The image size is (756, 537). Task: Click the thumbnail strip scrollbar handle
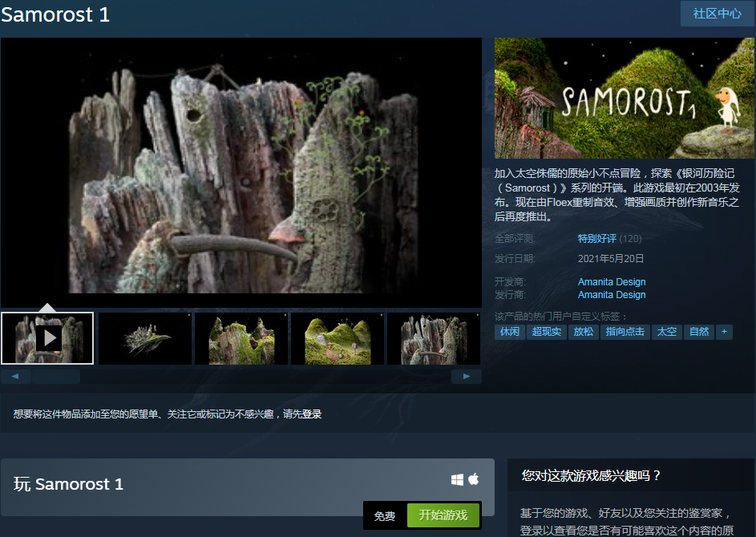click(56, 377)
